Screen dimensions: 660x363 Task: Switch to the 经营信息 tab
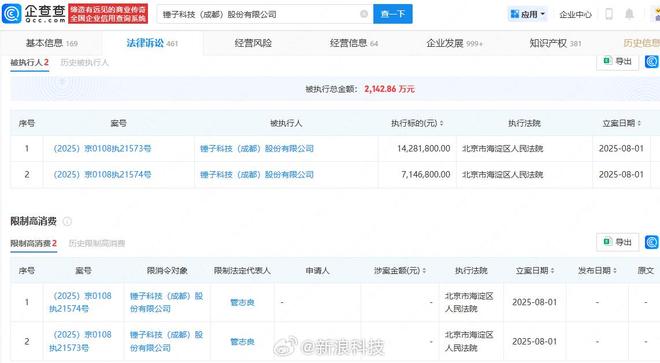coord(354,43)
